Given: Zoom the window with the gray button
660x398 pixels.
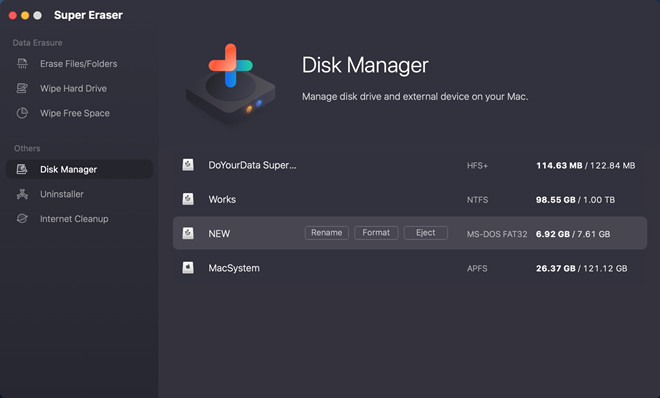Looking at the screenshot, I should 37,16.
